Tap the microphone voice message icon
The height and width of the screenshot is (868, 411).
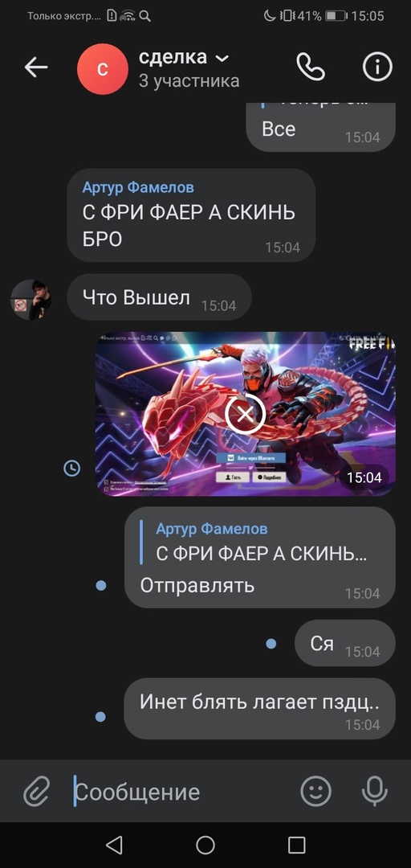coord(375,791)
